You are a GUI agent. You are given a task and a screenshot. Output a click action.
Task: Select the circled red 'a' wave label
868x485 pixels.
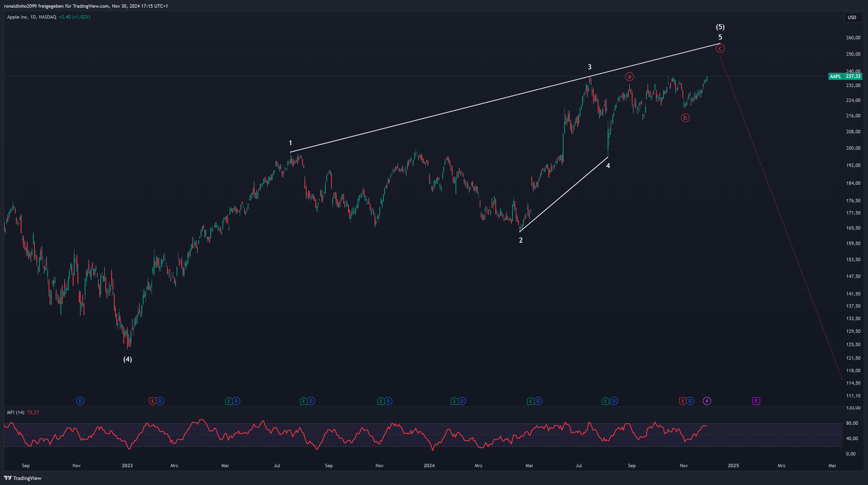pyautogui.click(x=629, y=76)
